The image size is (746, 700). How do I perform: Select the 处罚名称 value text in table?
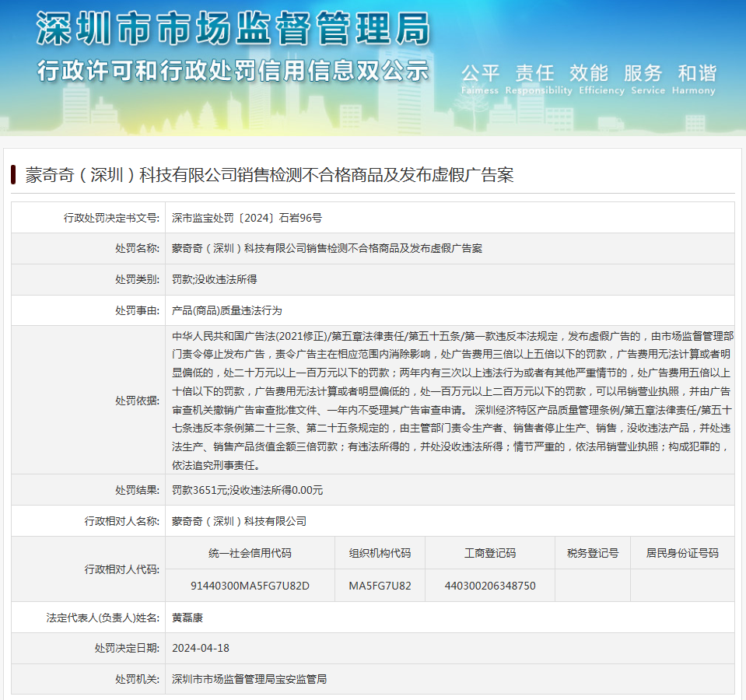[327, 248]
